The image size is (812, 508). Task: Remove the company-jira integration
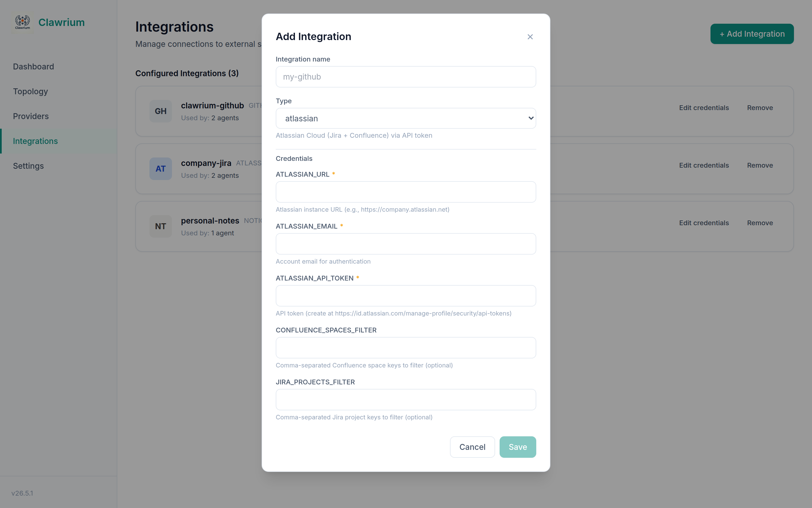tap(760, 165)
